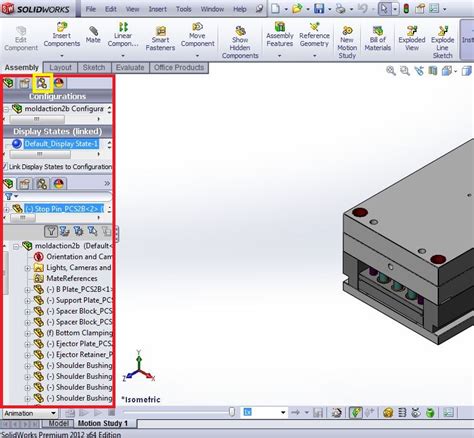Switch to the Model tab

tap(58, 424)
